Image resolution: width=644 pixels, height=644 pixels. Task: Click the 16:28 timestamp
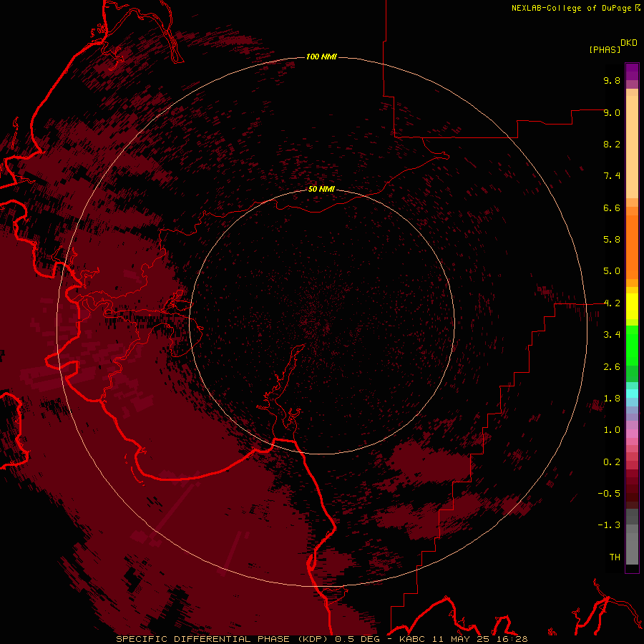tap(511, 639)
